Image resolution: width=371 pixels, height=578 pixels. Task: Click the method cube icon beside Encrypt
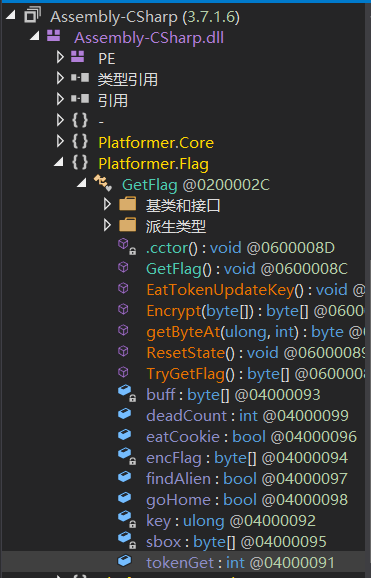tap(123, 309)
